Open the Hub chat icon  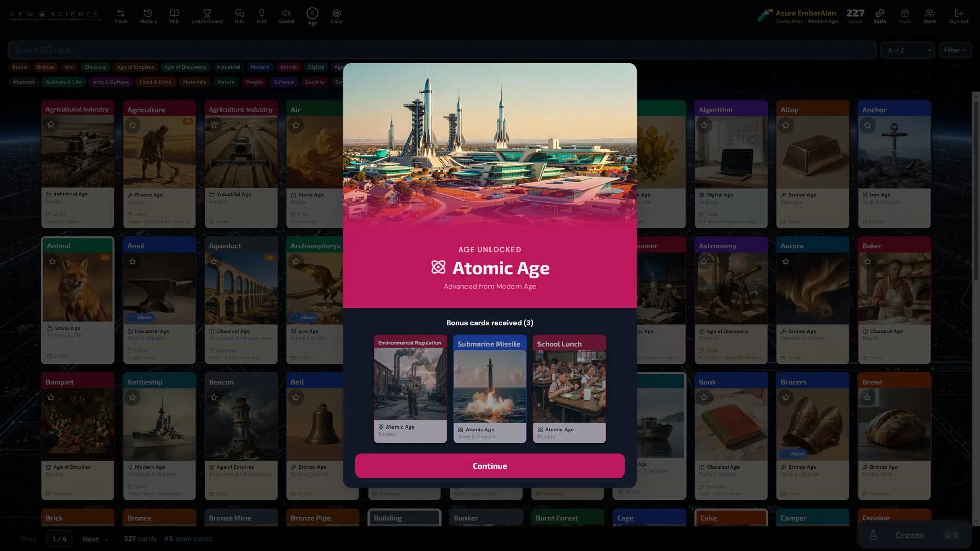239,16
